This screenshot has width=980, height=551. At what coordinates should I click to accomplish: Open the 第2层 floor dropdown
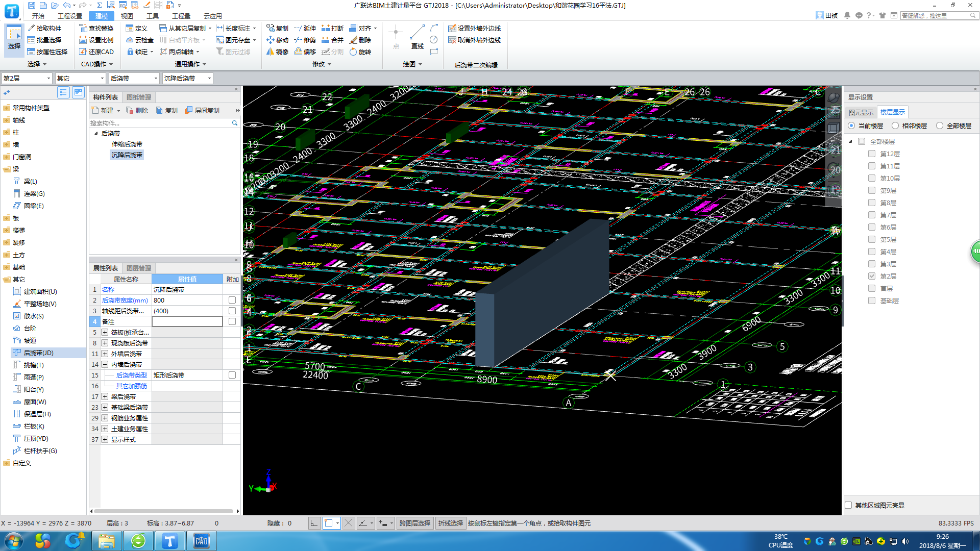[27, 78]
